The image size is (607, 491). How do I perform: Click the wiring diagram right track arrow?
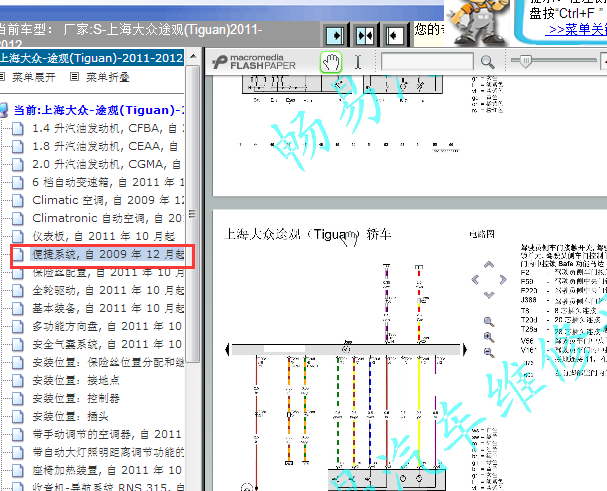pyautogui.click(x=465, y=349)
